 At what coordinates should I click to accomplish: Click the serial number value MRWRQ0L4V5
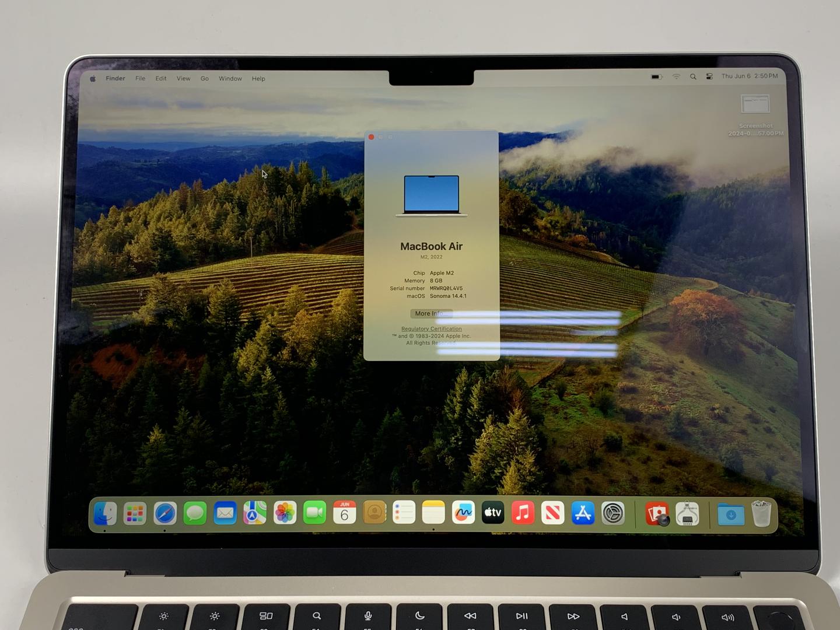click(446, 288)
